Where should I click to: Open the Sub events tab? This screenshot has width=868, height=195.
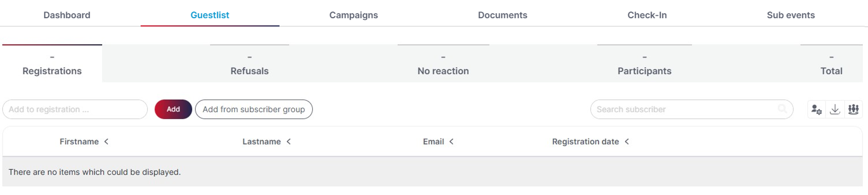(790, 15)
